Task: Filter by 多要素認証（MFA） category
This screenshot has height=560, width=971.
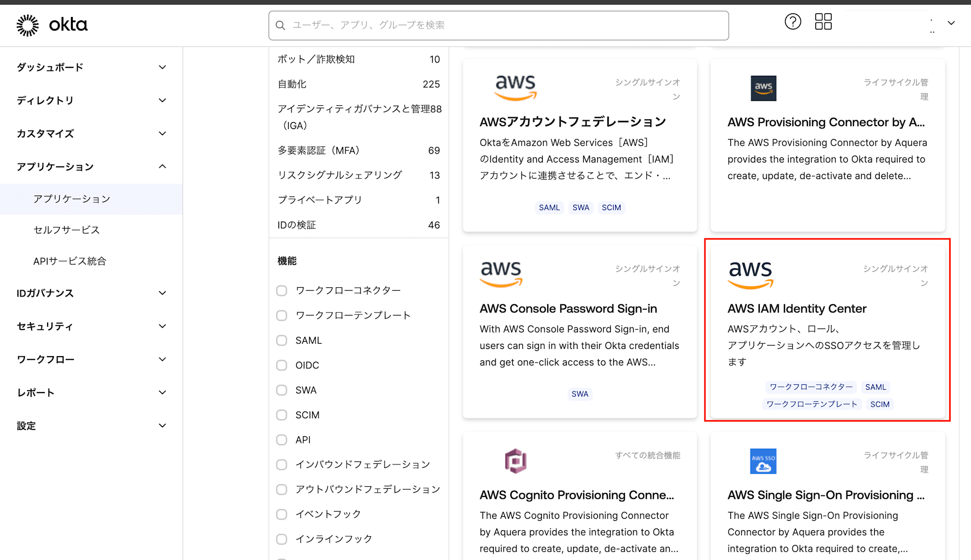Action: (x=359, y=150)
